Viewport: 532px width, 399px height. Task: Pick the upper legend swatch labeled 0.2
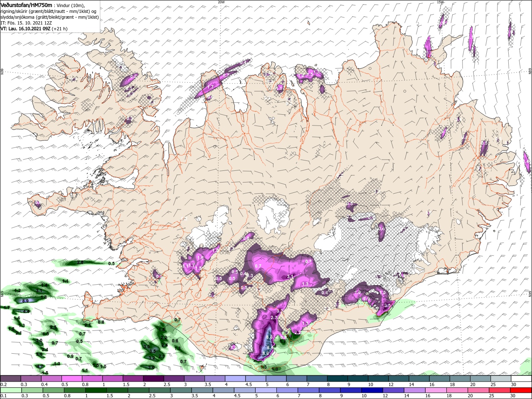click(x=10, y=379)
